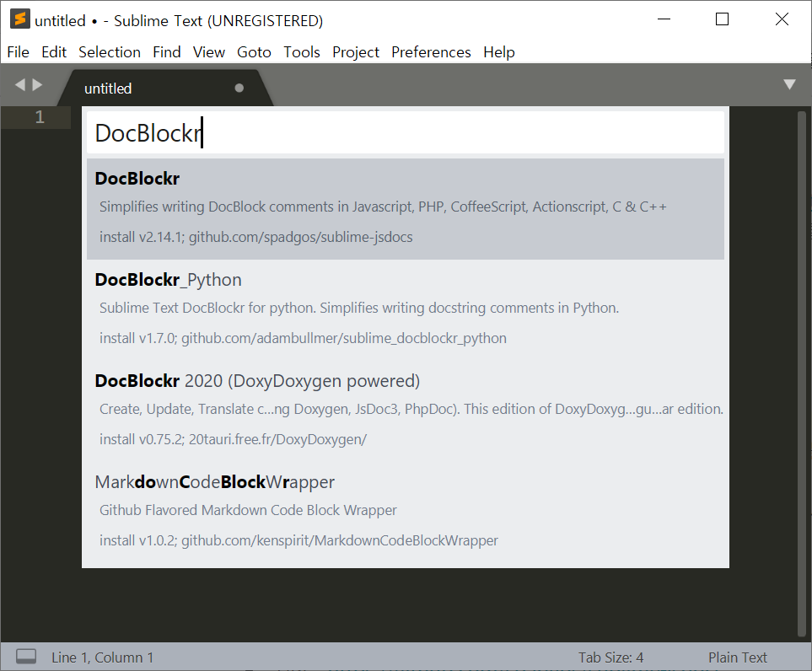Open the Tools menu
Image resolution: width=812 pixels, height=671 pixels.
(301, 52)
